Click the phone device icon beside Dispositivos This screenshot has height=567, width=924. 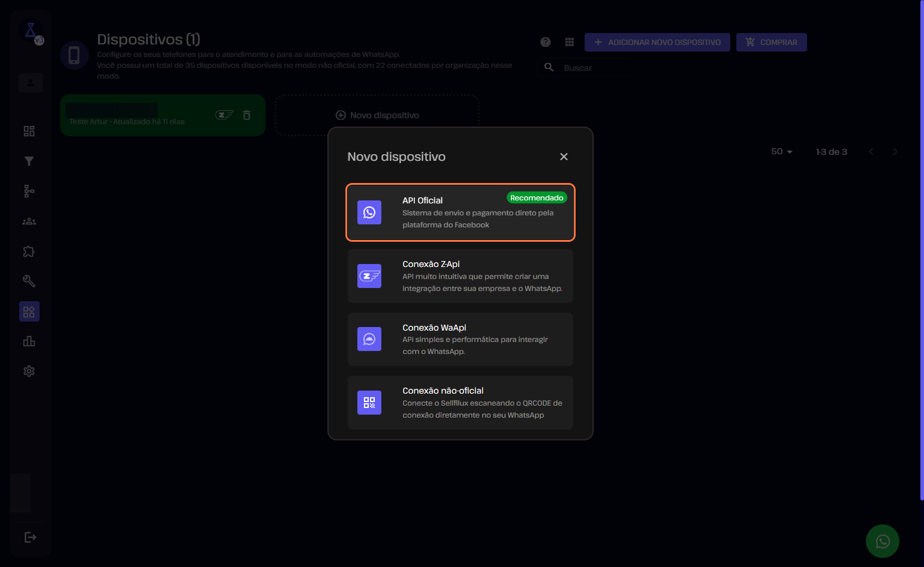pyautogui.click(x=74, y=55)
